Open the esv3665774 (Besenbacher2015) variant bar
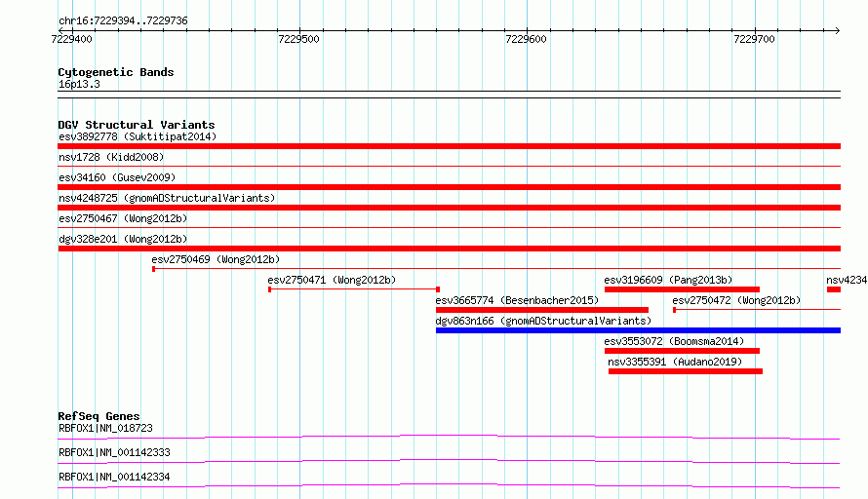 click(542, 310)
